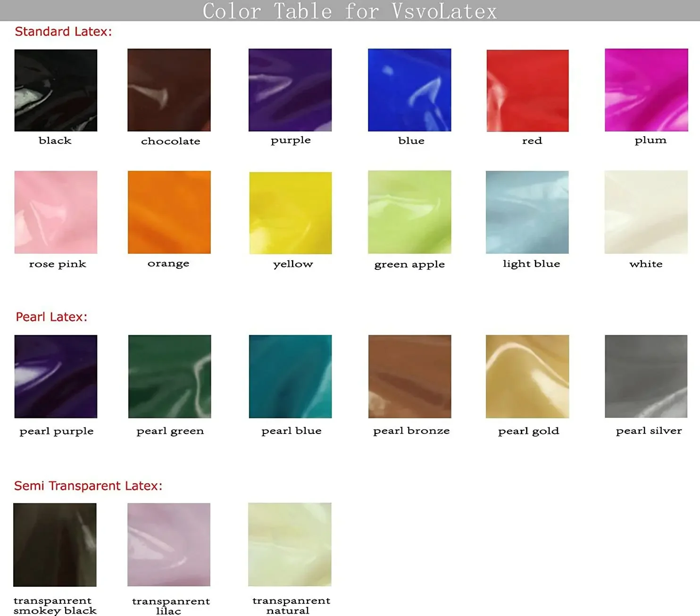Pick the pearl green swatch
The width and height of the screenshot is (700, 616).
[170, 376]
